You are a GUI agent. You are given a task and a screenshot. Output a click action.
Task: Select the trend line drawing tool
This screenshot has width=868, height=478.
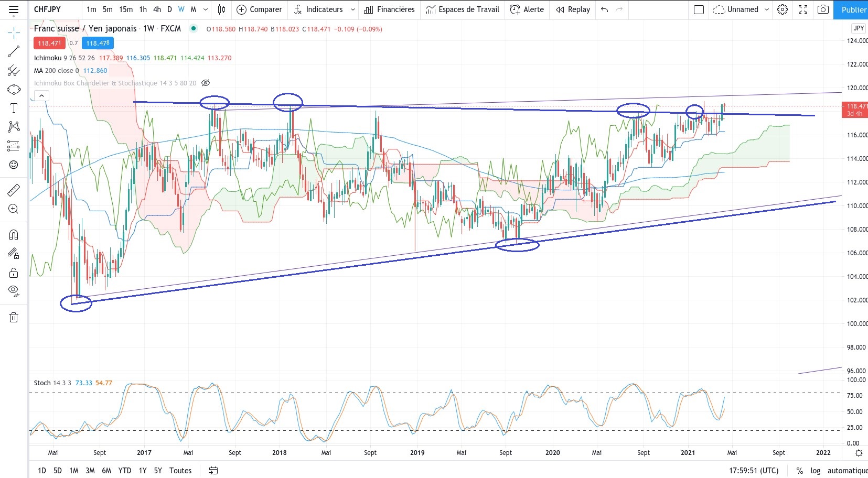[x=14, y=51]
